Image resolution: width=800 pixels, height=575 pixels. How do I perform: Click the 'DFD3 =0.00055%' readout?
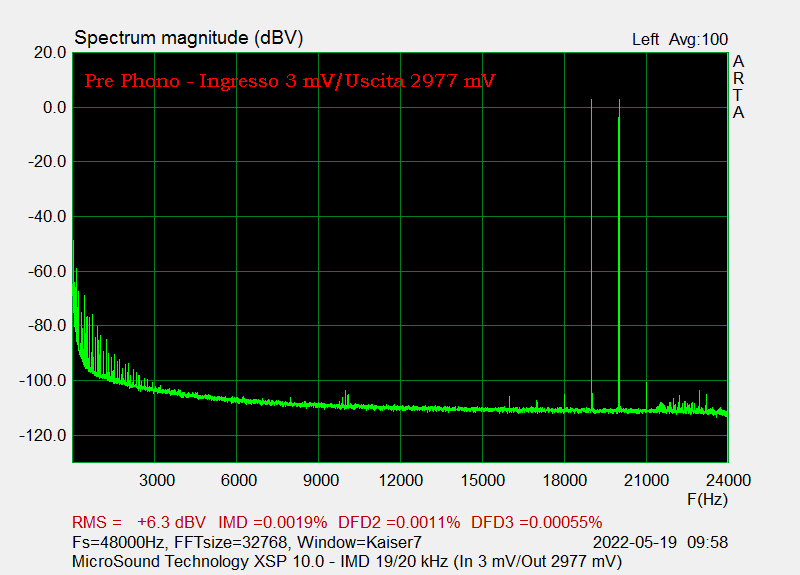pyautogui.click(x=537, y=523)
